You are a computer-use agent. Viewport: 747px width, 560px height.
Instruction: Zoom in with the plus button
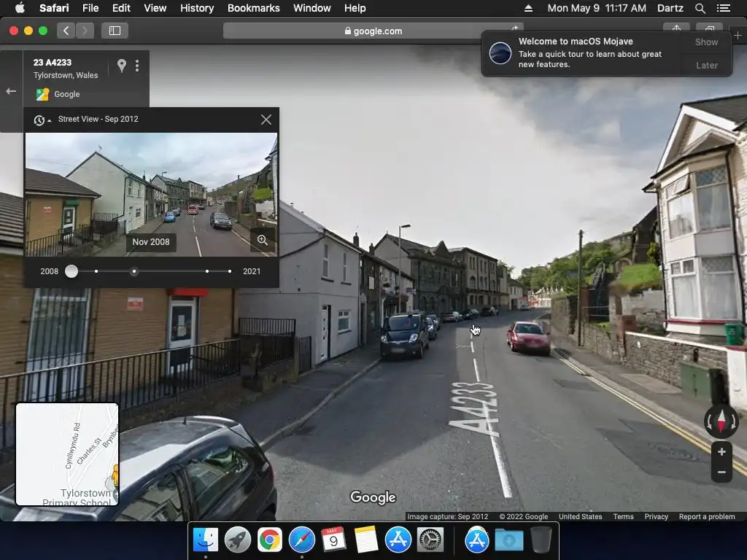pos(721,451)
